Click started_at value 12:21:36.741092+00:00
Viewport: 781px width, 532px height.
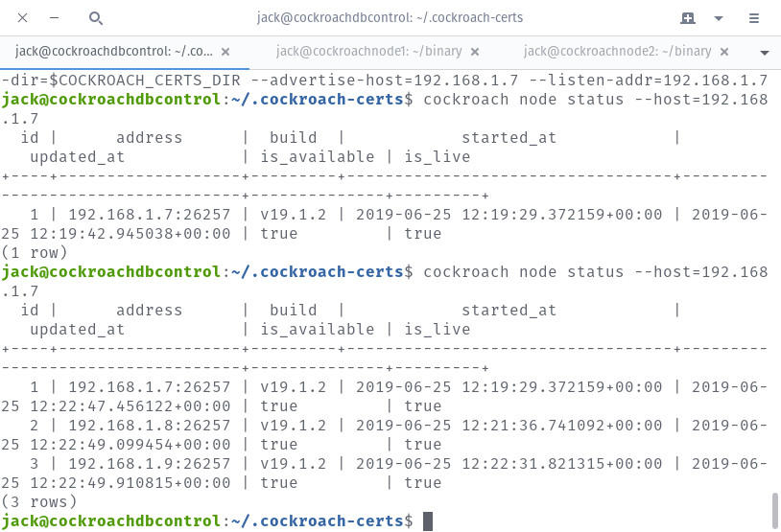tap(562, 426)
